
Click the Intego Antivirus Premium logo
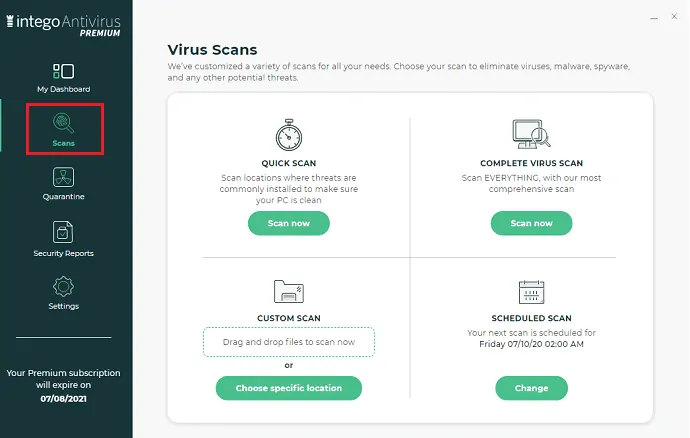coord(63,26)
